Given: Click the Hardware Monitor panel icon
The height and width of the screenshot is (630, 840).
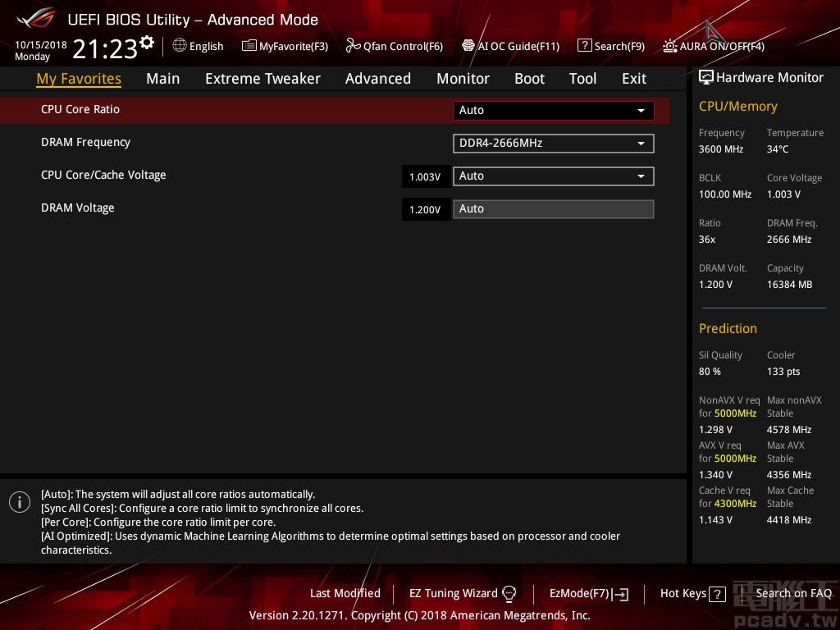Looking at the screenshot, I should tap(706, 77).
